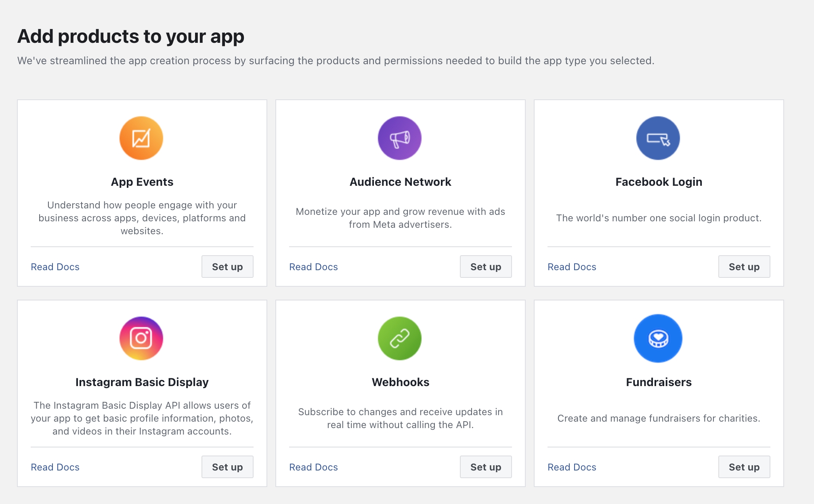Set up the App Events product

pos(227,267)
